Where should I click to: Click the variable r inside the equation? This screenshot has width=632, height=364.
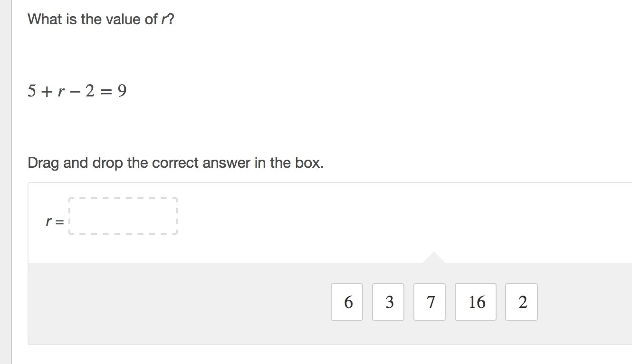pos(60,91)
